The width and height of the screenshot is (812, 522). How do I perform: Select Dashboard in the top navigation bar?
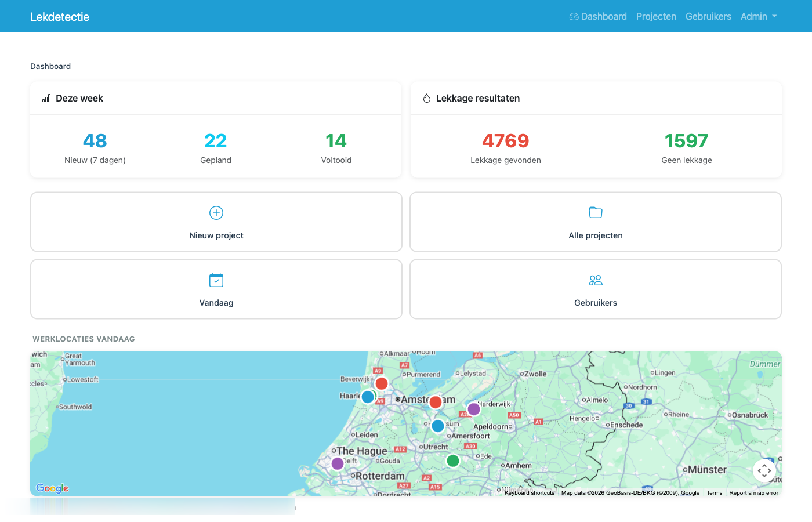pos(603,16)
